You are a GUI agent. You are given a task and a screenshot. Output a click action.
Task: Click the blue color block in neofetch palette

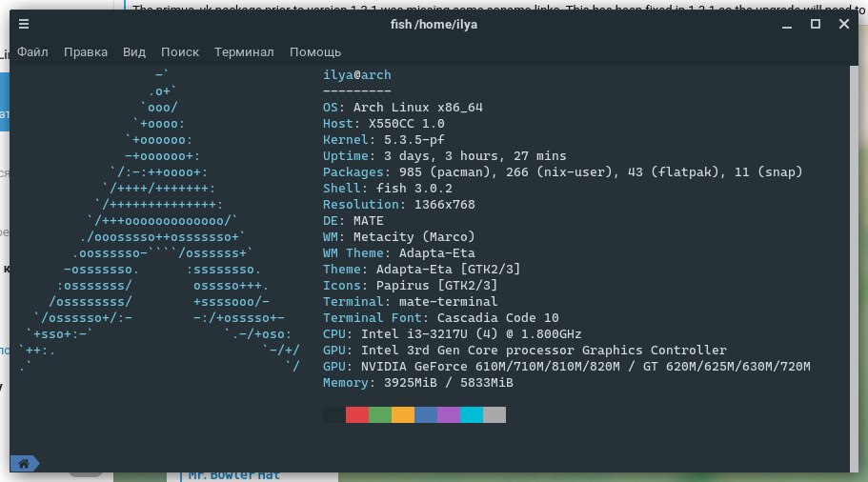tap(426, 414)
